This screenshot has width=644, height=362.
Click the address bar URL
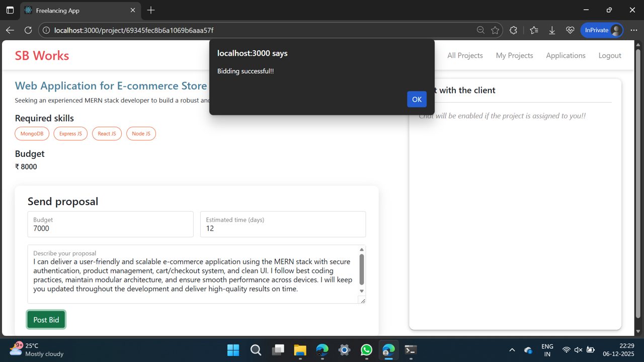pyautogui.click(x=134, y=30)
